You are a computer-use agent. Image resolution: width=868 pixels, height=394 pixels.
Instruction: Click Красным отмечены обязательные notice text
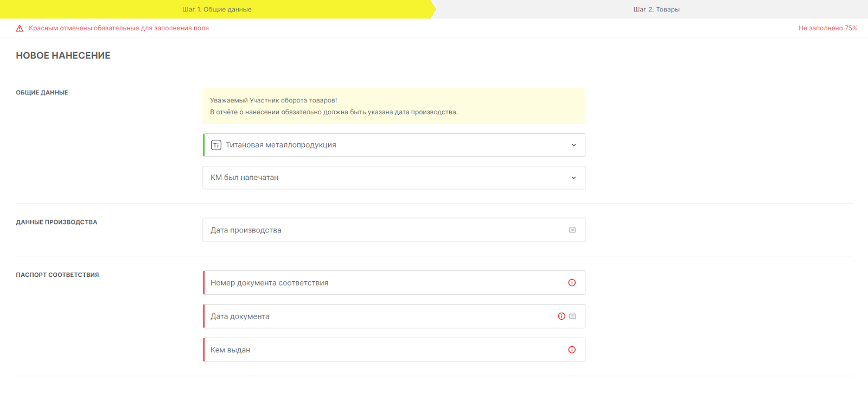click(x=119, y=28)
